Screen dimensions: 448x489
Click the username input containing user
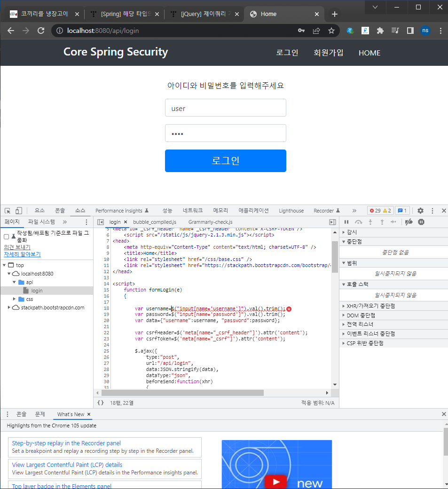click(x=225, y=108)
